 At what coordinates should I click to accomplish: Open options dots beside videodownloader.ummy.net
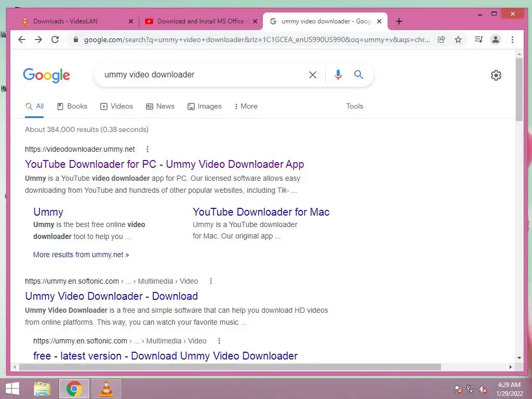pyautogui.click(x=147, y=149)
